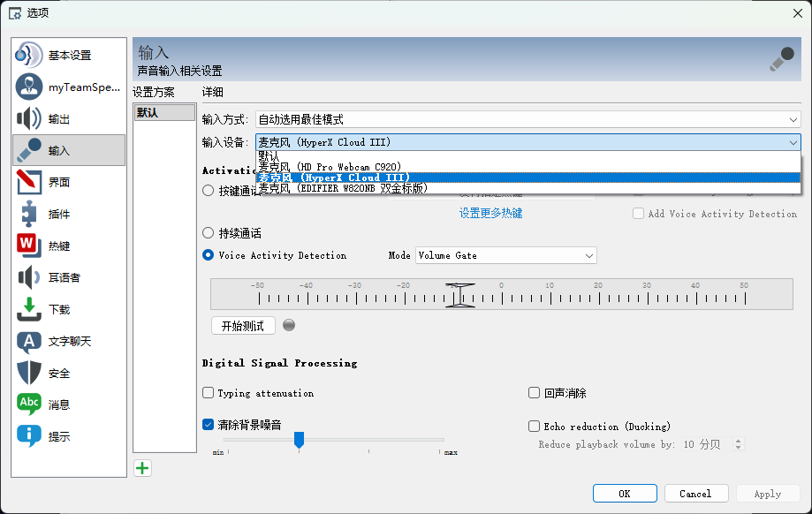Open the 界面 appearance icon
Viewport: 812px width, 514px height.
coord(29,182)
